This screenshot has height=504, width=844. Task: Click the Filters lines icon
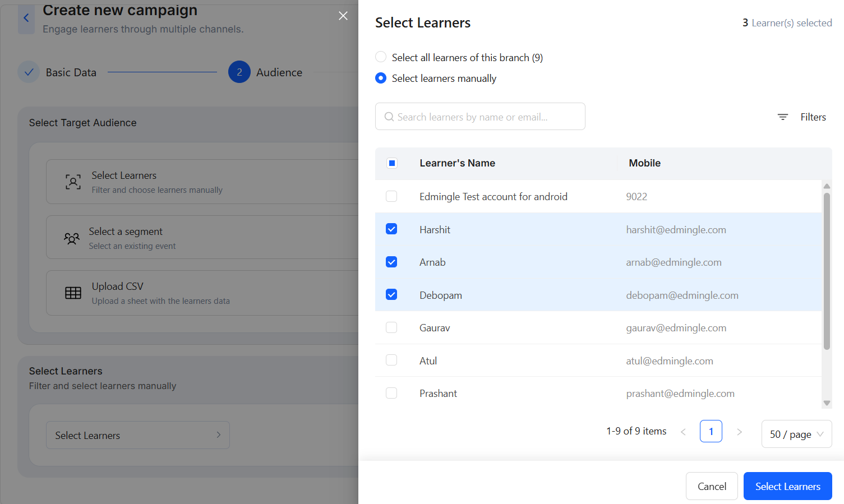783,117
